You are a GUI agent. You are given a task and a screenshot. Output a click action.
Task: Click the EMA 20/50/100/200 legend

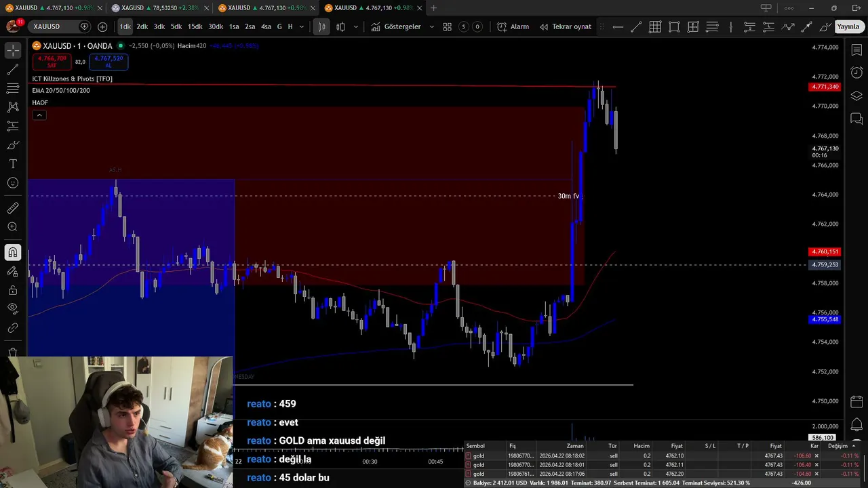click(x=61, y=90)
